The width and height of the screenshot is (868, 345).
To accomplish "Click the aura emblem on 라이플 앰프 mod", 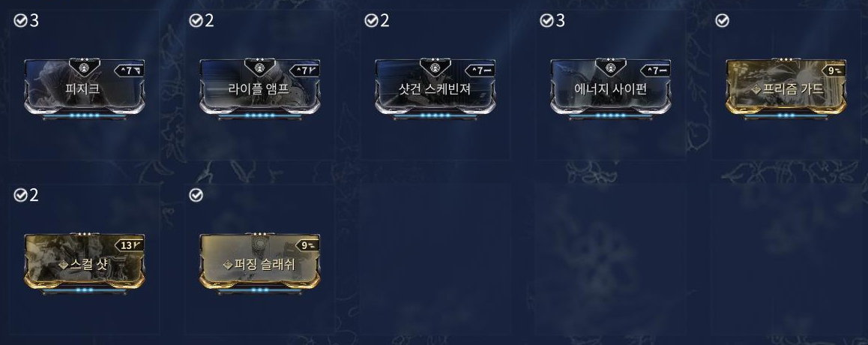I will pos(260,68).
